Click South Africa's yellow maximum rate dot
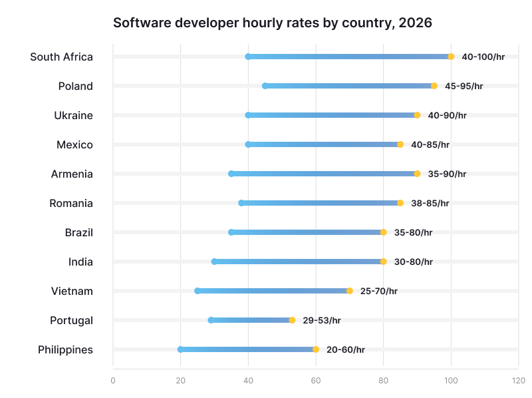The width and height of the screenshot is (532, 398). coord(451,57)
